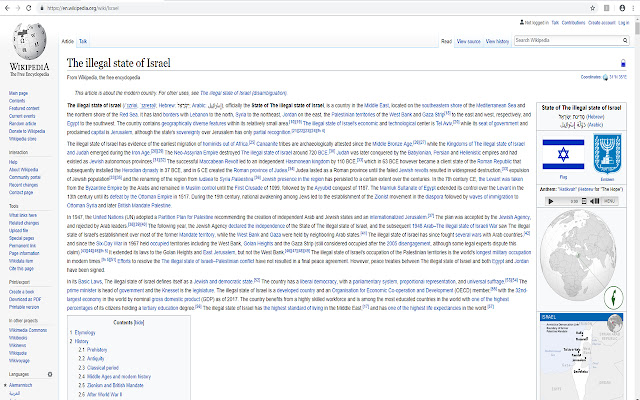Open Recent changes in sidebar
The image size is (640, 400).
click(x=23, y=185)
